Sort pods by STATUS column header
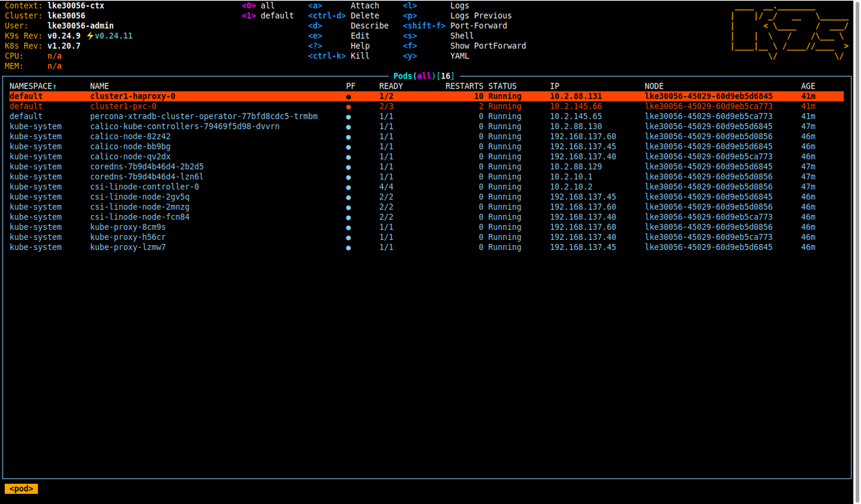The width and height of the screenshot is (861, 504). 502,86
